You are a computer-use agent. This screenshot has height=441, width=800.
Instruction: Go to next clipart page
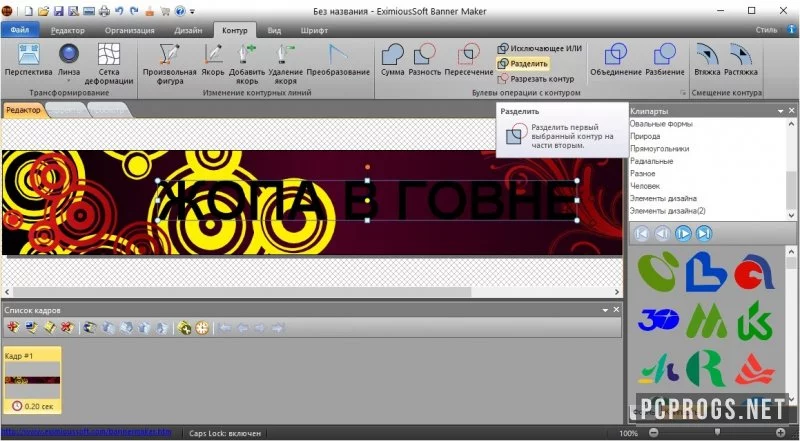pyautogui.click(x=683, y=234)
